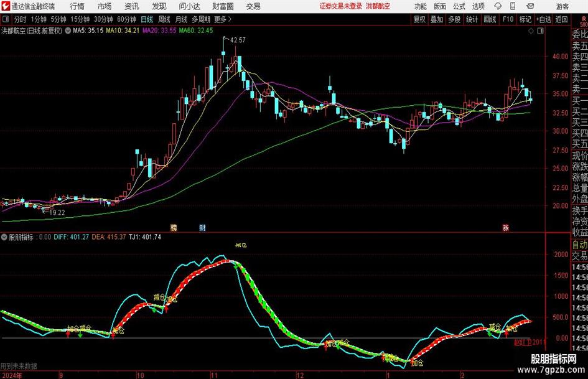Click the 画线 drawing button

[x=490, y=19]
